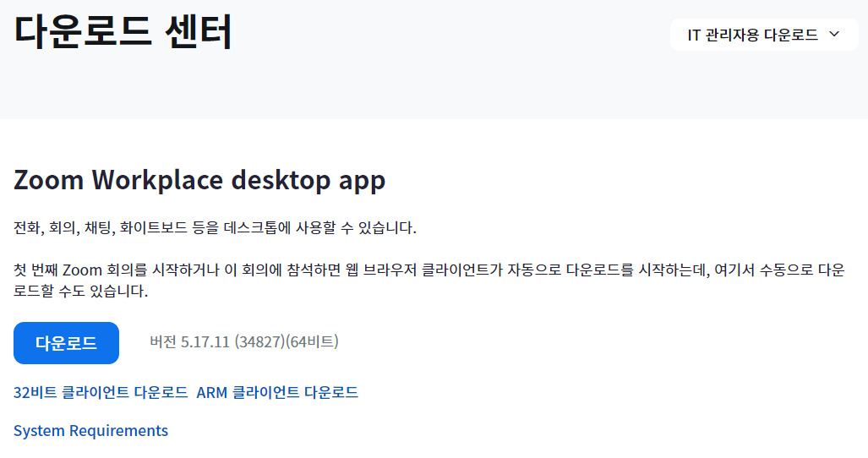The image size is (868, 458).
Task: Open the IT 관리자용 다운로드 dropdown
Action: (x=764, y=35)
